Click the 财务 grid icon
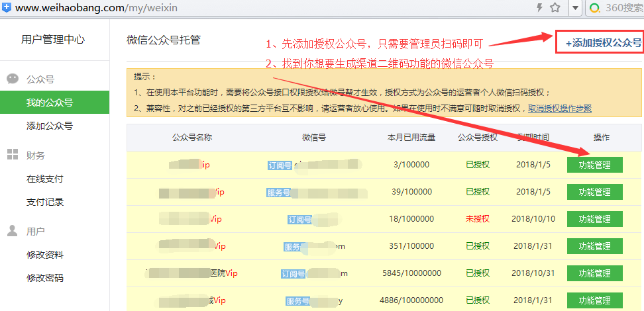The image size is (644, 311). pos(13,155)
